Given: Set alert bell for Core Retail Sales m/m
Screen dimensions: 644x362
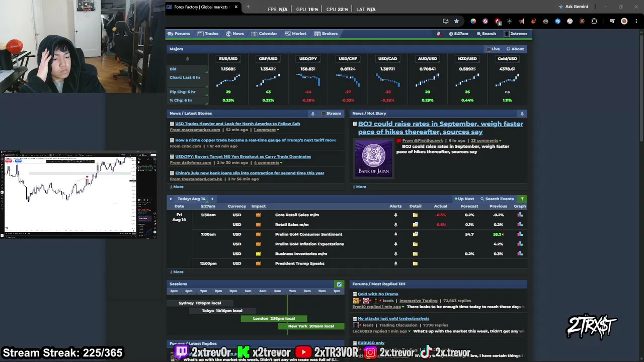Looking at the screenshot, I should (395, 215).
